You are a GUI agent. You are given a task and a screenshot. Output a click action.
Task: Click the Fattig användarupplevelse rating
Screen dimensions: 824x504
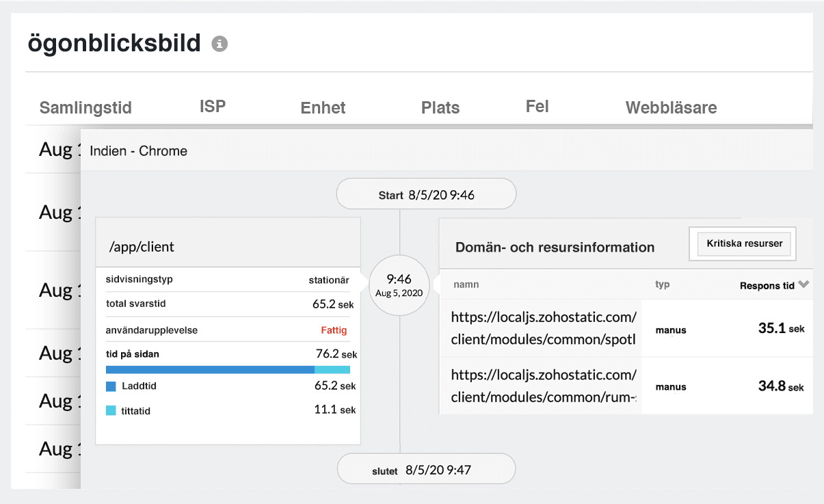pyautogui.click(x=334, y=330)
